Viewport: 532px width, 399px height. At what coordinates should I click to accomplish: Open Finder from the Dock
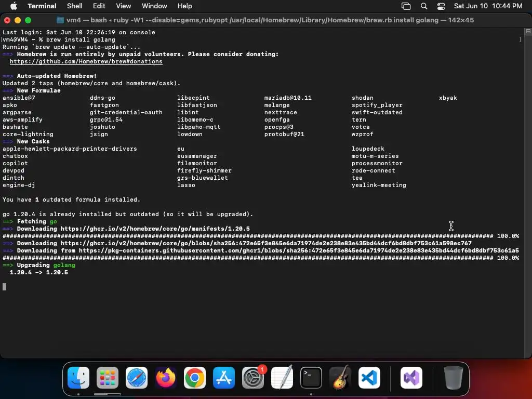[78, 378]
